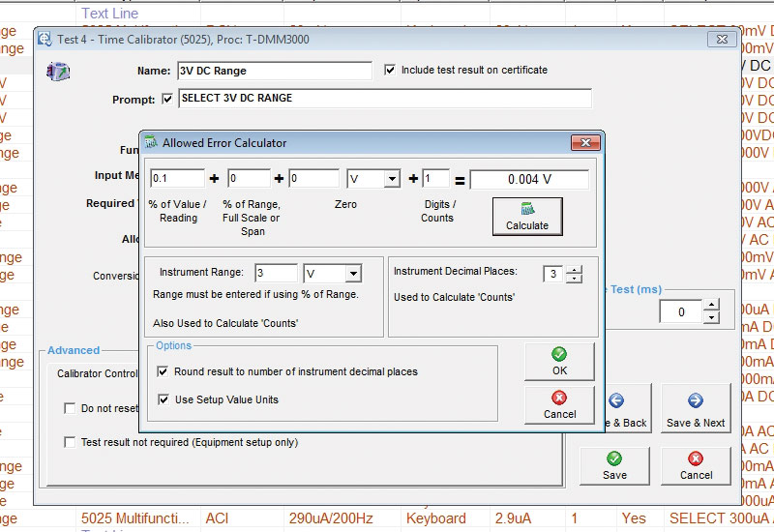
Task: Toggle Round result to instrument decimal places
Action: [x=163, y=371]
